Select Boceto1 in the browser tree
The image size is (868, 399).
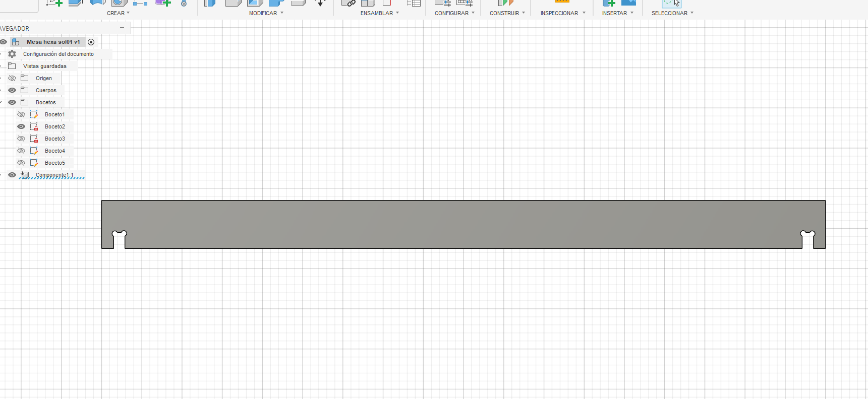click(55, 114)
